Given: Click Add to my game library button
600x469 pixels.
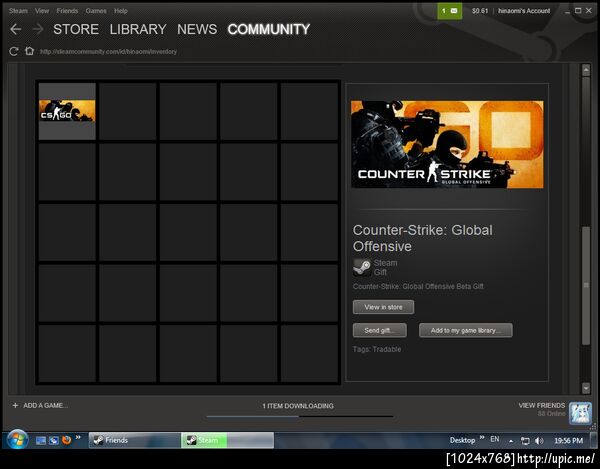Looking at the screenshot, I should point(466,330).
